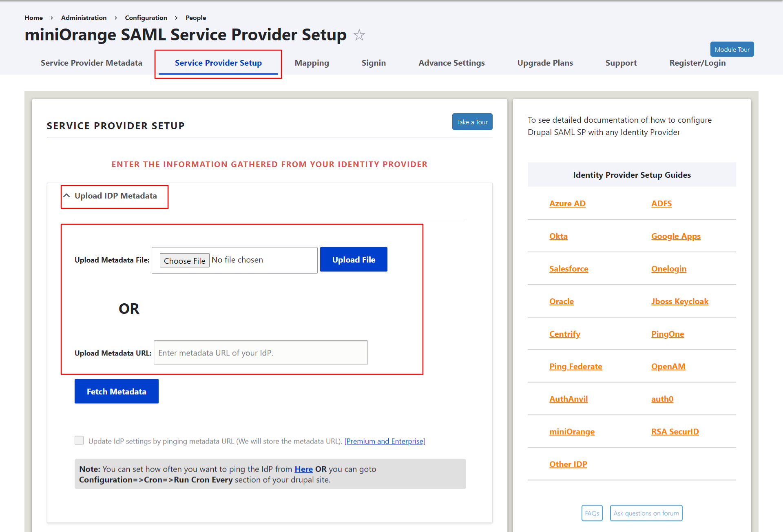View the Upgrade Plans tab
Viewport: 783px width, 532px height.
click(545, 63)
